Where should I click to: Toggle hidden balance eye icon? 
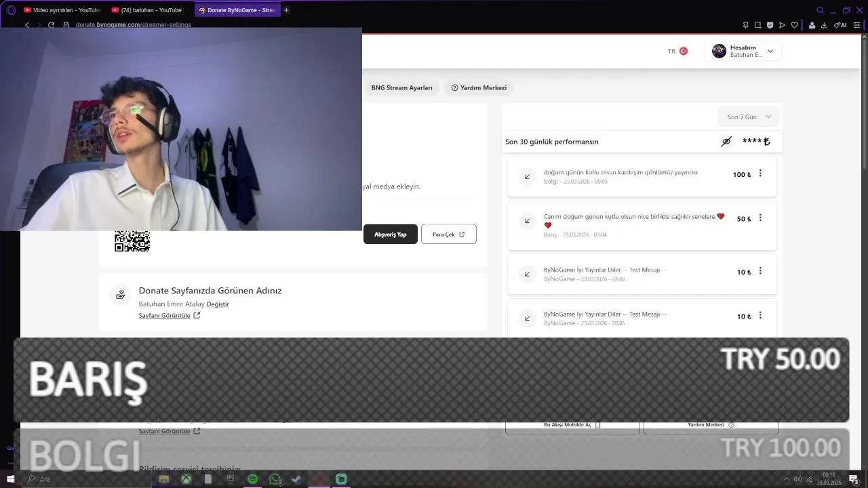(726, 142)
